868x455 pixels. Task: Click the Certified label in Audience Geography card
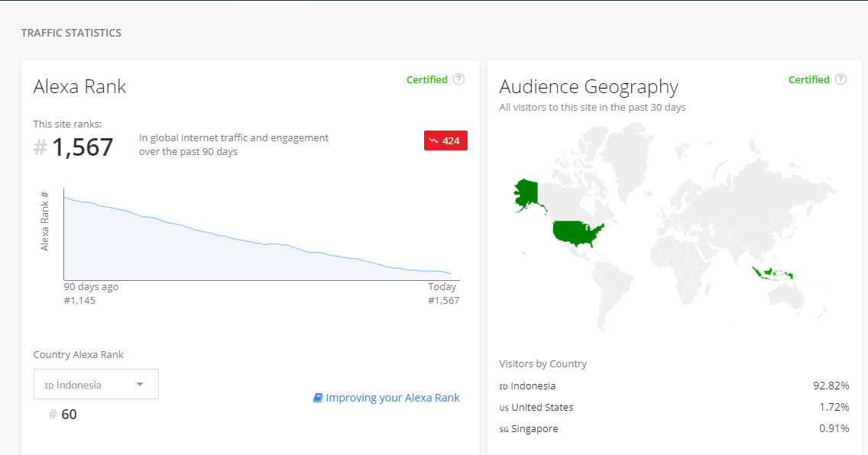coord(808,79)
